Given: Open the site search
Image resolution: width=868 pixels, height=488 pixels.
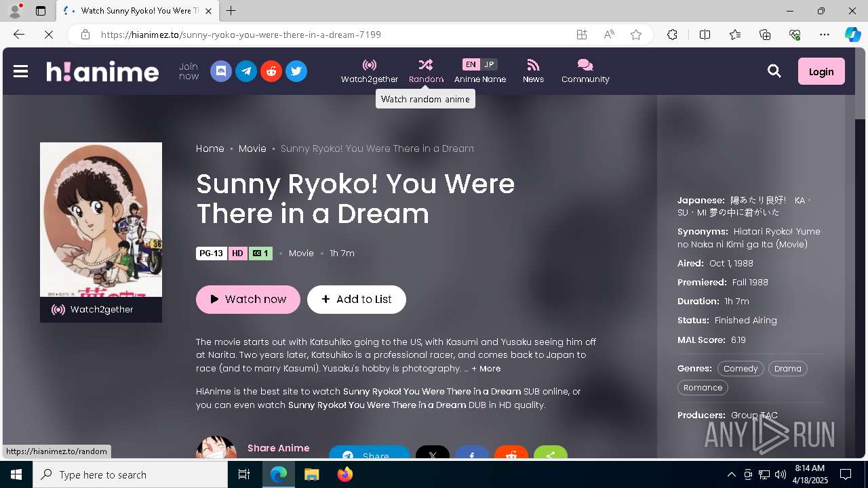Looking at the screenshot, I should coord(774,71).
